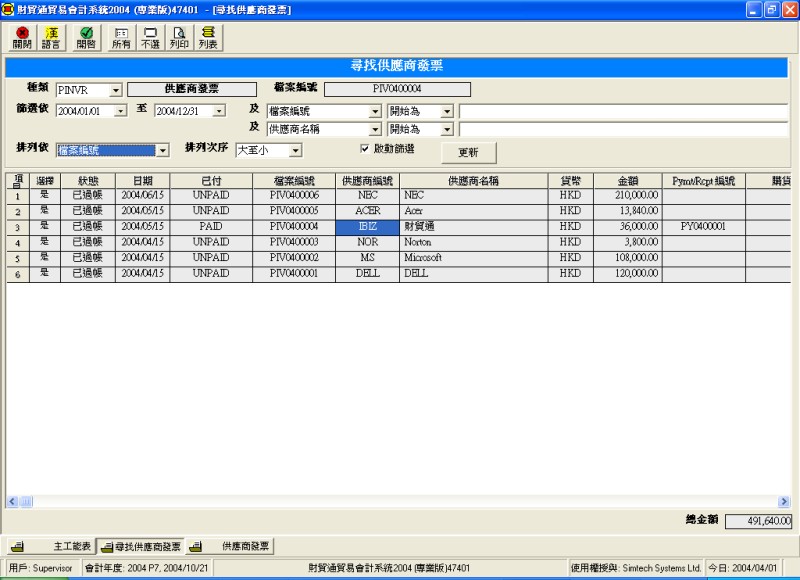
Task: Expand the 排列次序 大至小 dropdown
Action: point(296,150)
